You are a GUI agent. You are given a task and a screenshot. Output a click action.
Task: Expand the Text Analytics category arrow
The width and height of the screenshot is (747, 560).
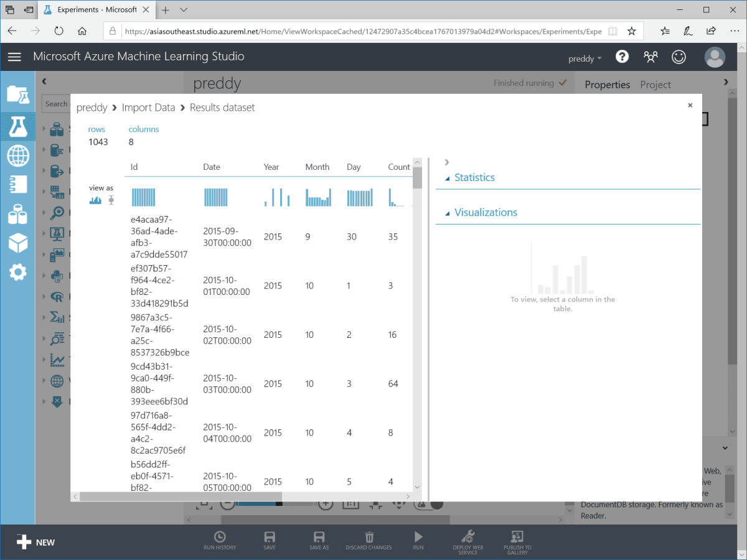[x=44, y=339]
